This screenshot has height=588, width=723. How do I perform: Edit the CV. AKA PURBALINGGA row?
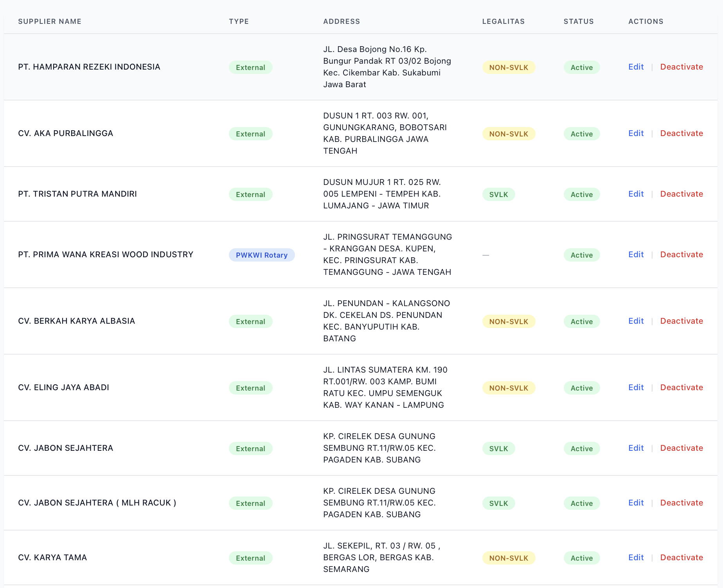(x=636, y=133)
